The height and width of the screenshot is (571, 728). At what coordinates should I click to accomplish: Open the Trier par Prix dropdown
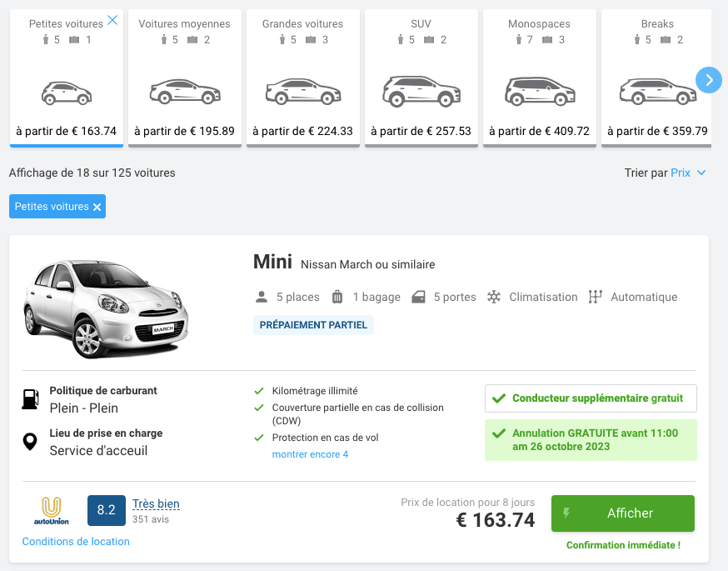click(665, 173)
